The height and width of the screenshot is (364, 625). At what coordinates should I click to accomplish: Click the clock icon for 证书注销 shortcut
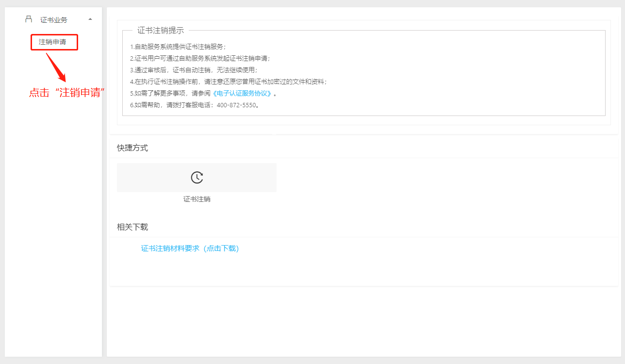pyautogui.click(x=197, y=178)
